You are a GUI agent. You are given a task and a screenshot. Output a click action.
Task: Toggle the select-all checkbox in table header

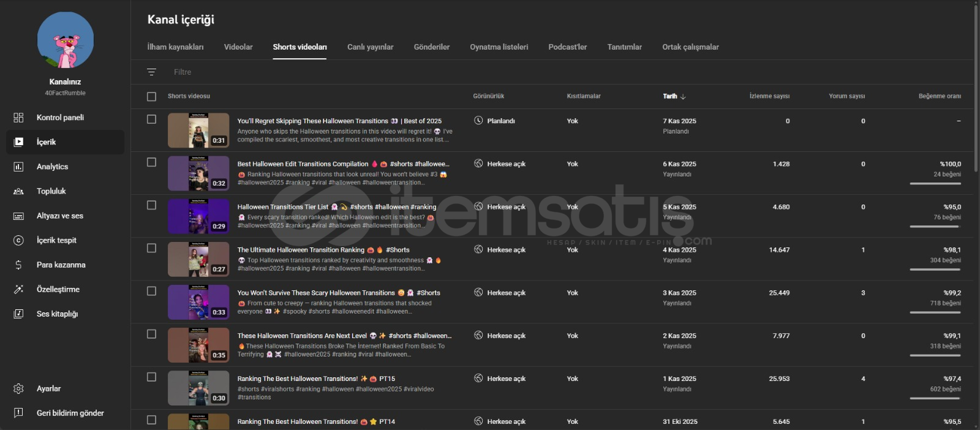(x=151, y=96)
